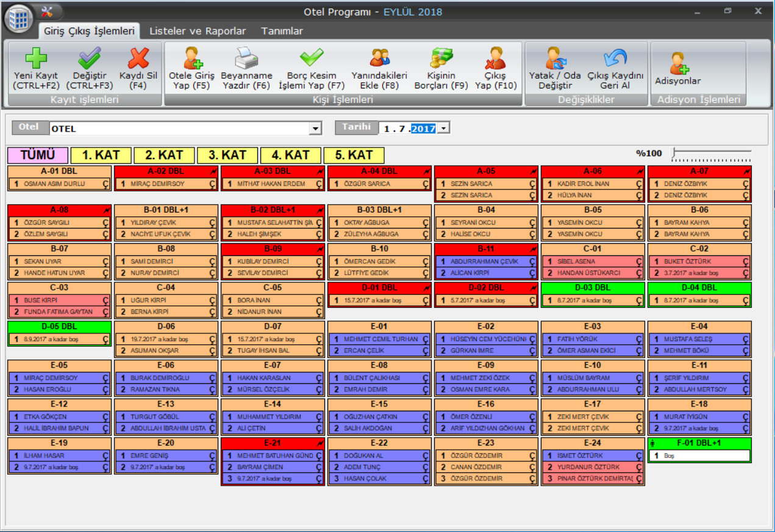
Task: Open Otele Giriş Yap check-in icon
Action: click(192, 59)
